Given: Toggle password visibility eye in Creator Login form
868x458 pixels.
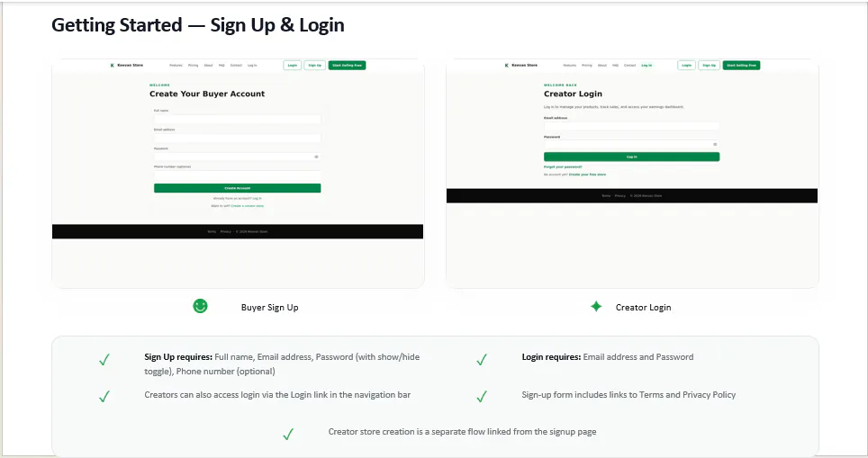Looking at the screenshot, I should click(x=715, y=144).
